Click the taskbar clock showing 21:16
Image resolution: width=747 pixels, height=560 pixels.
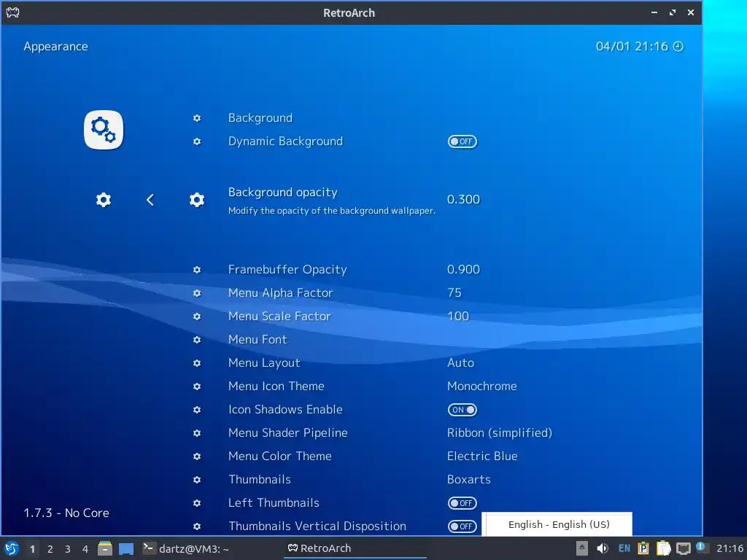(x=729, y=548)
